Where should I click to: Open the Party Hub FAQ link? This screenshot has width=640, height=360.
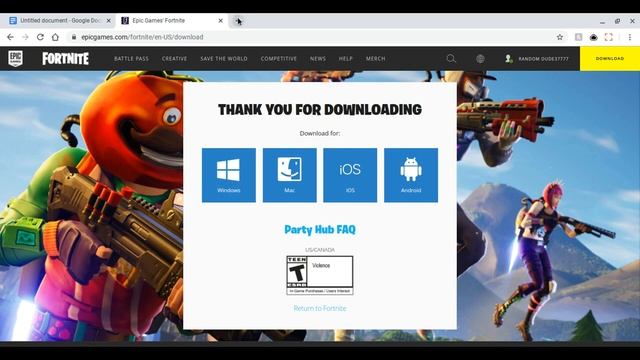320,229
